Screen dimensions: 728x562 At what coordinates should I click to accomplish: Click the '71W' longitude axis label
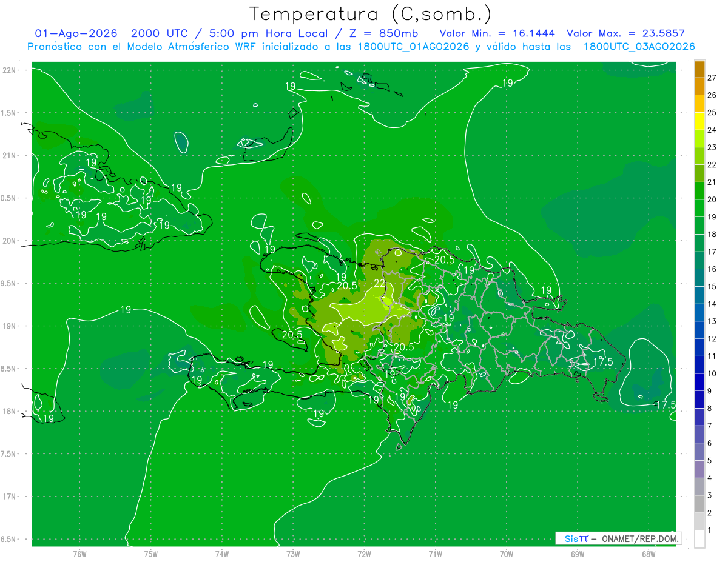[x=435, y=554]
